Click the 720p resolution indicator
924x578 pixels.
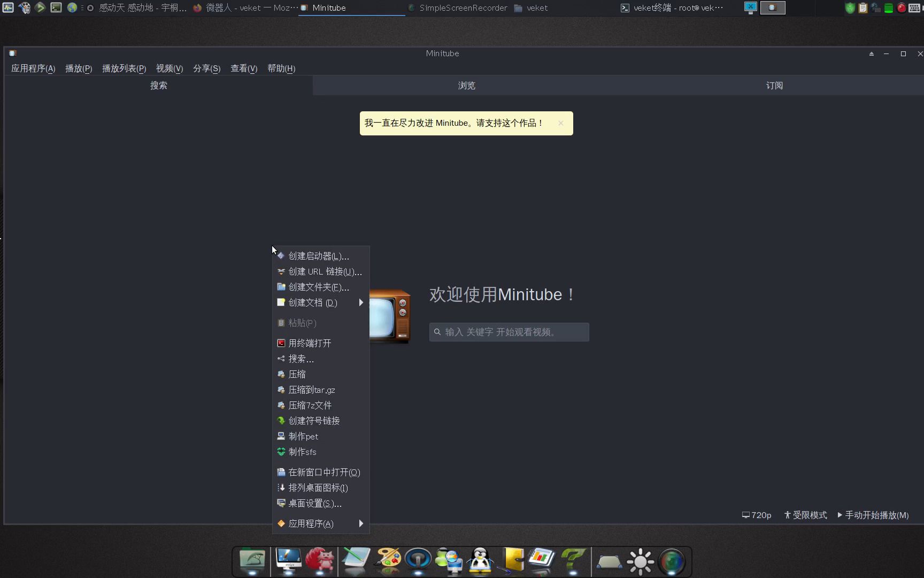757,515
